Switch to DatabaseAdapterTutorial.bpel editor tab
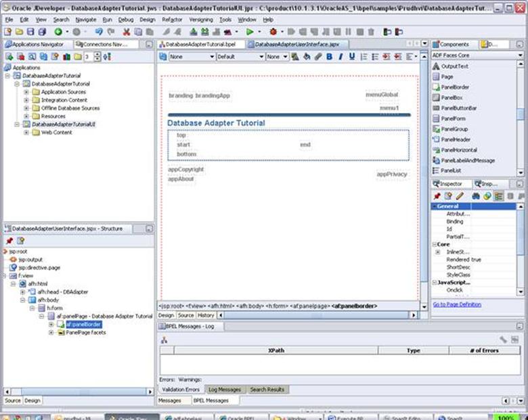 201,45
